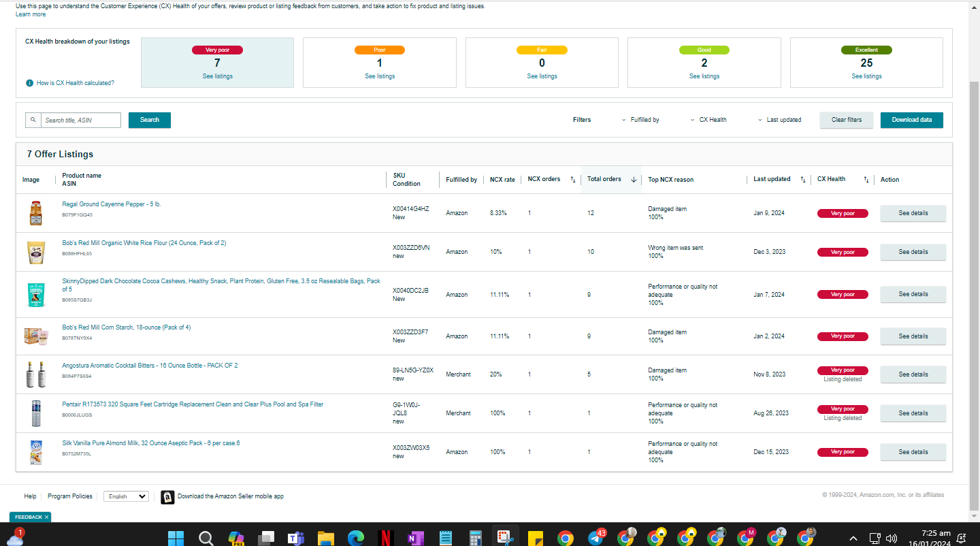Screen dimensions: 980x546
Task: Open the Program Policies footer link
Action: click(70, 496)
